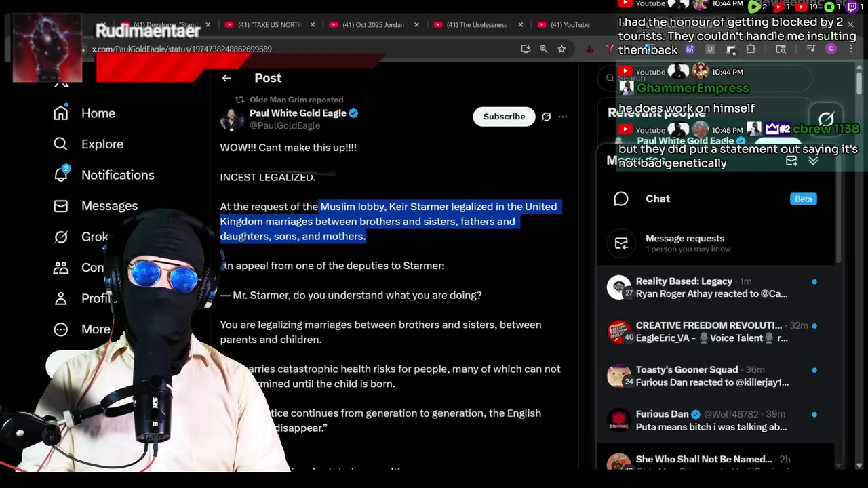The image size is (868, 488).
Task: Dismiss the chat overlay with the X
Action: (850, 24)
